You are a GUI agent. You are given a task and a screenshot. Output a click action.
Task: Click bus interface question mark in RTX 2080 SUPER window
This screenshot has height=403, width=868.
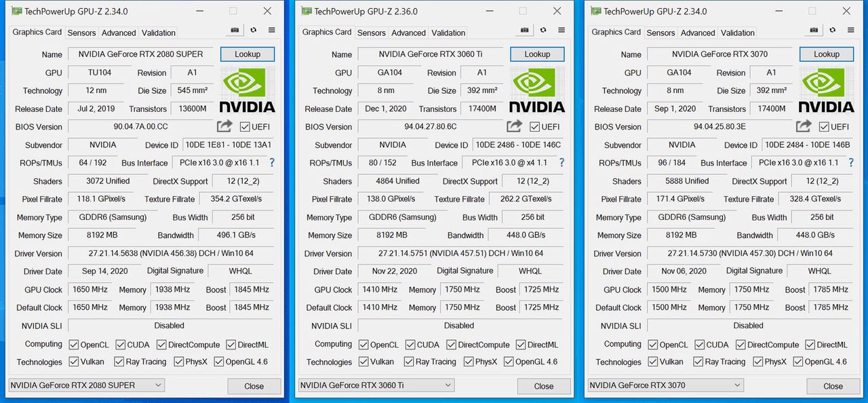(x=272, y=163)
